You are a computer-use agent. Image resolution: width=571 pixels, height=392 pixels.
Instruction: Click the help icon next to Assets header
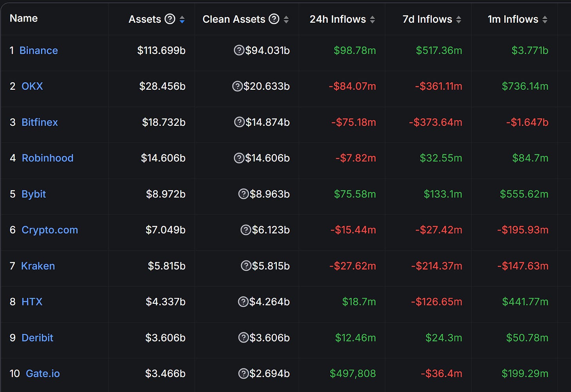(x=170, y=19)
